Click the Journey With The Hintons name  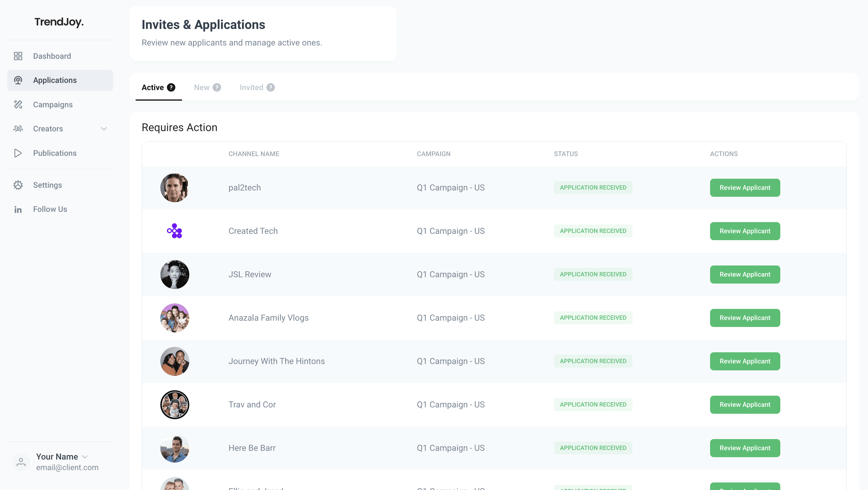(277, 361)
